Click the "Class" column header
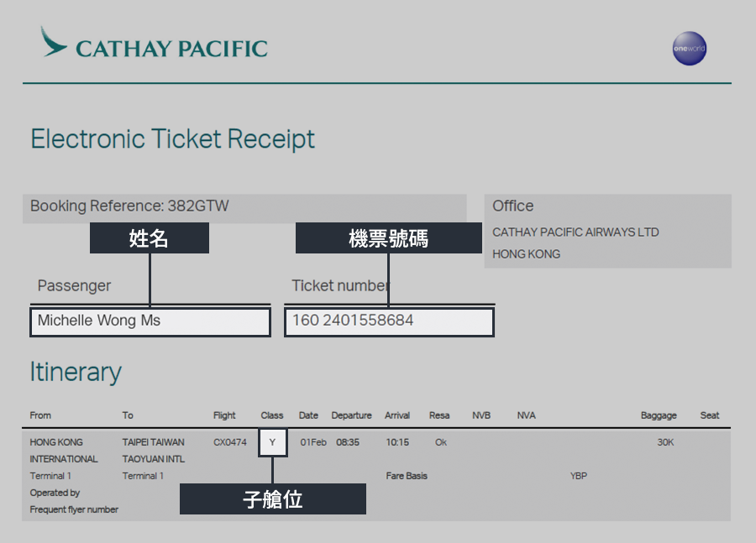756x543 pixels. tap(272, 415)
